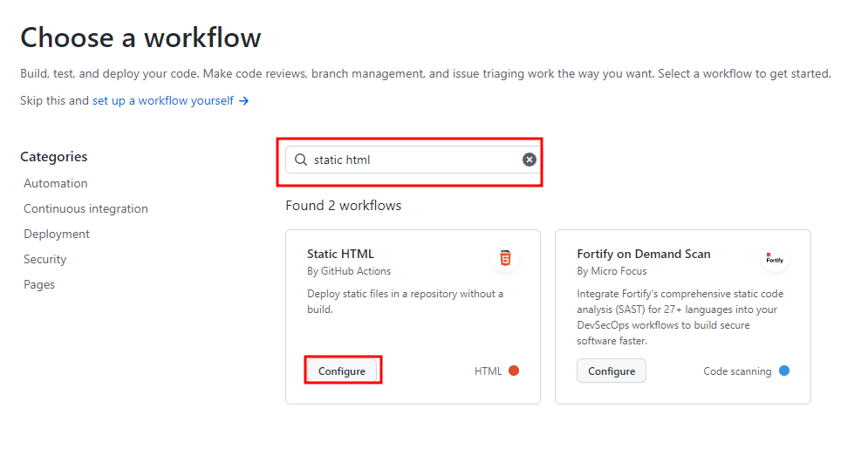Focus the "static html" search field
The image size is (868, 449).
tap(410, 160)
